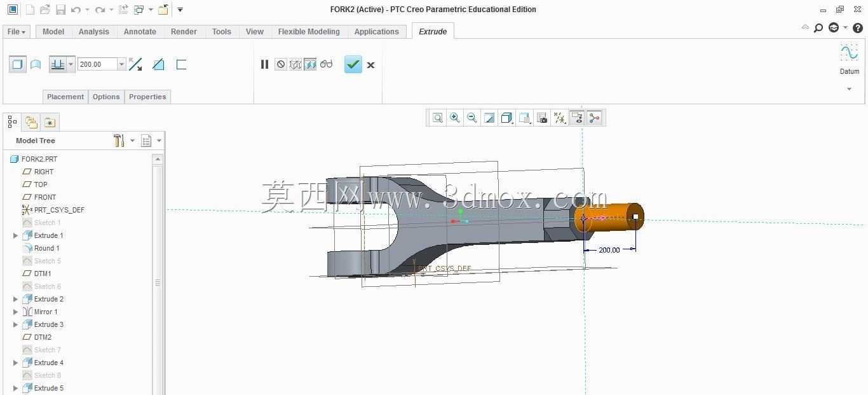The height and width of the screenshot is (395, 868).
Task: Accept the extrude with green checkmark
Action: click(353, 64)
